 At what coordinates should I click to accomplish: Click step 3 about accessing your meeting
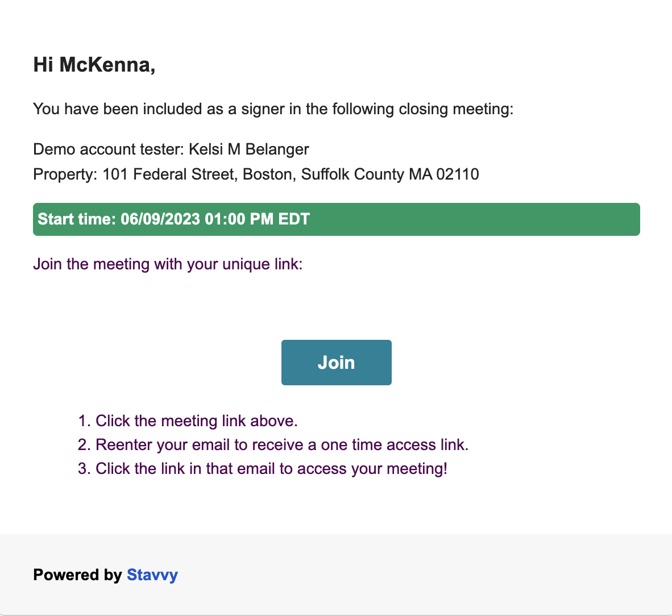(x=262, y=469)
